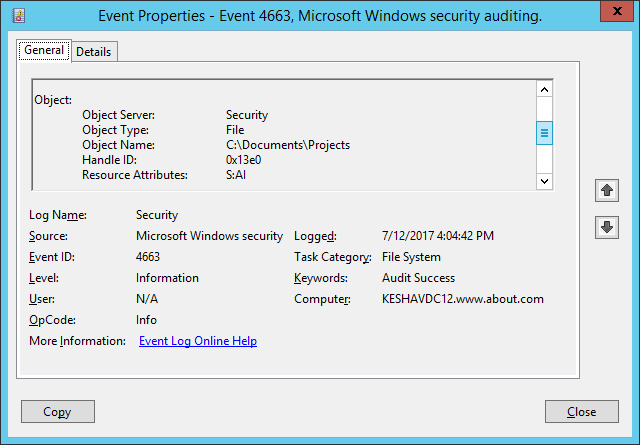Screen dimensions: 640x445
Task: Open the Details tab
Action: [94, 52]
